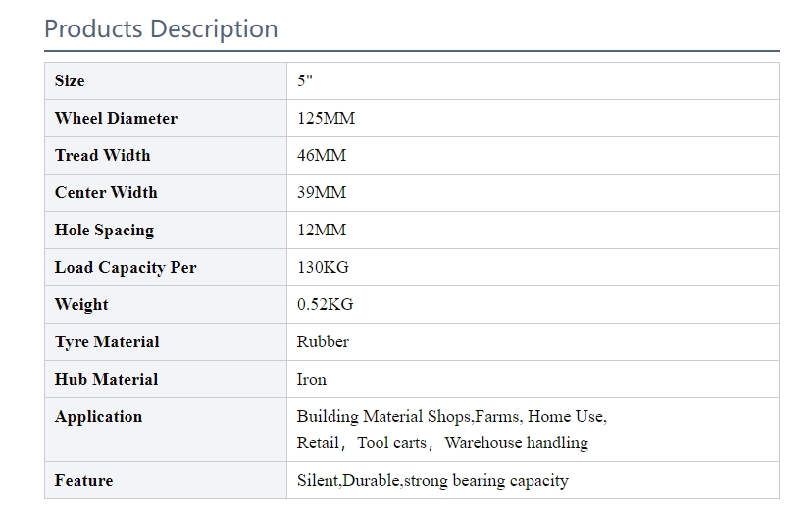812x518 pixels.
Task: Click the 130KG load value
Action: point(324,267)
